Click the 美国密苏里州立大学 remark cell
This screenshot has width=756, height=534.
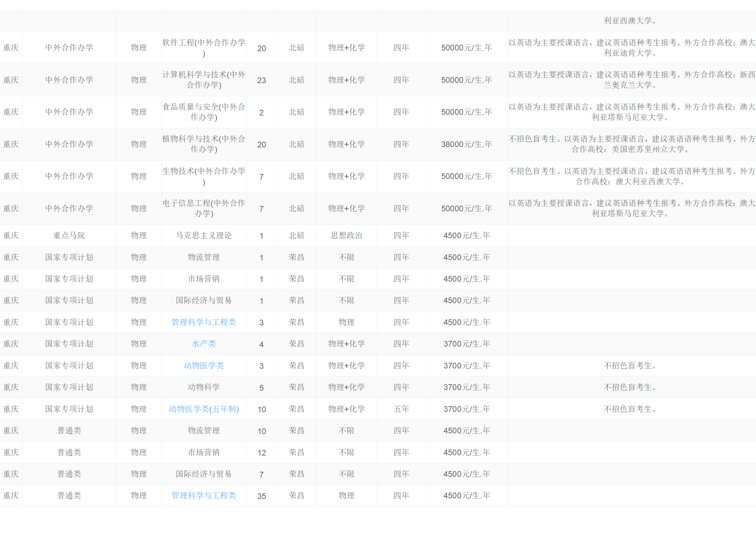point(631,144)
